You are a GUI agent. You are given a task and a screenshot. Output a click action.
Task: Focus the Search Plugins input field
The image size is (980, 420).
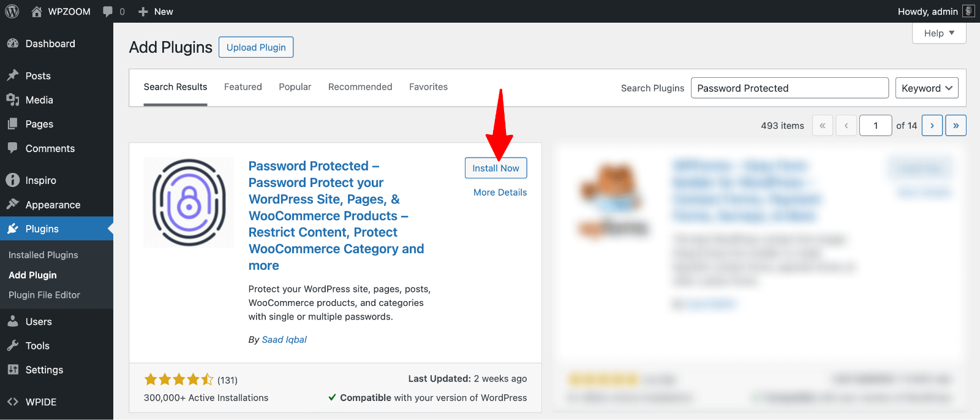click(790, 88)
